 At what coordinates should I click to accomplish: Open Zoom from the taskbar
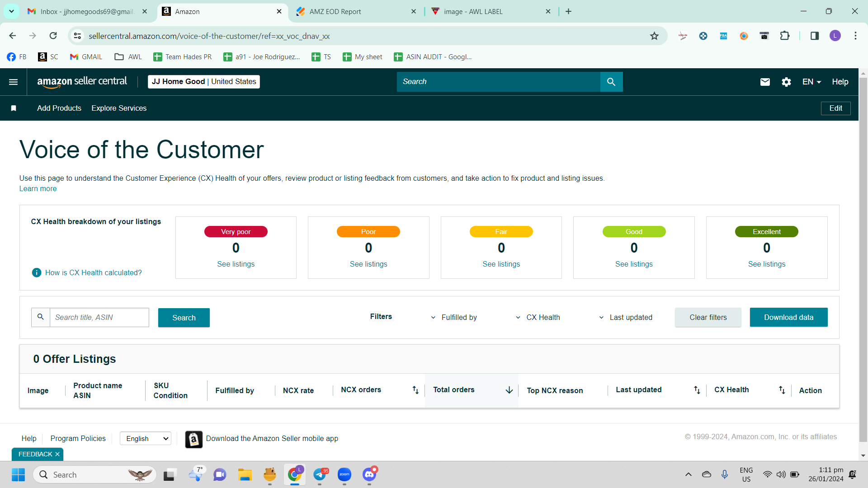[344, 475]
